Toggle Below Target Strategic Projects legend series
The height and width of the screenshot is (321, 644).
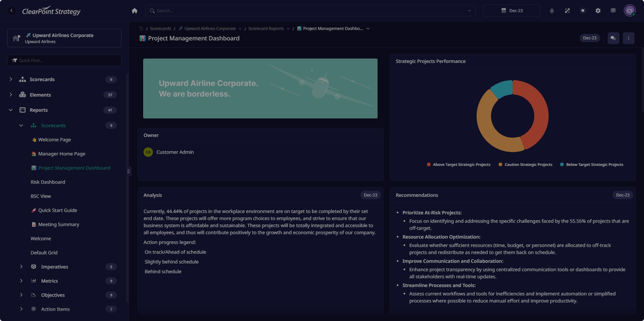click(x=591, y=165)
